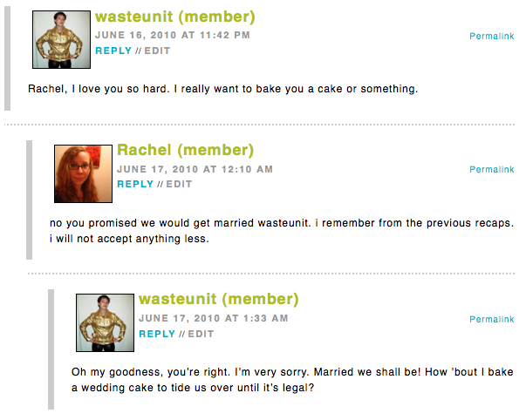Reply to wasteunit's June 16 comment
This screenshot has height=420, width=526.
click(x=113, y=51)
